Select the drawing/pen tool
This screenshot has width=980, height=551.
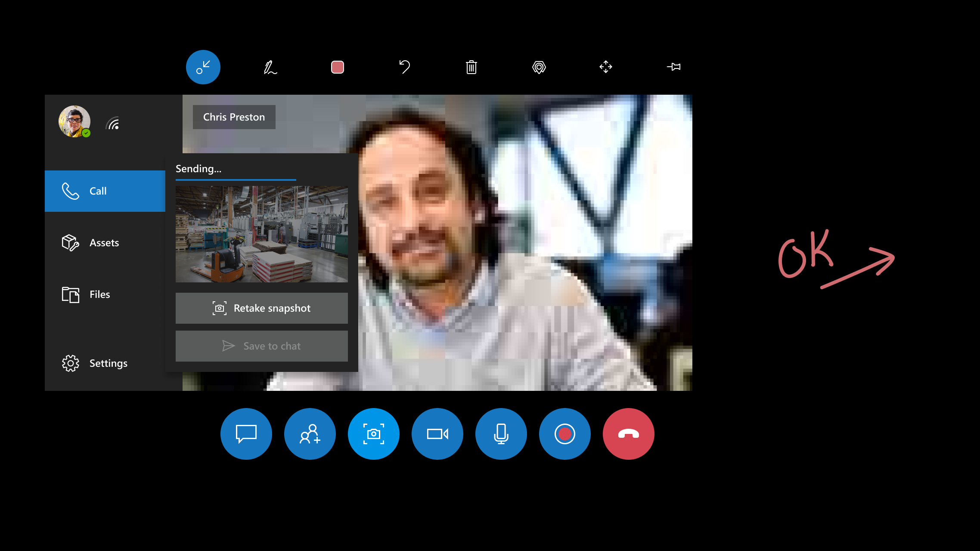pyautogui.click(x=270, y=67)
